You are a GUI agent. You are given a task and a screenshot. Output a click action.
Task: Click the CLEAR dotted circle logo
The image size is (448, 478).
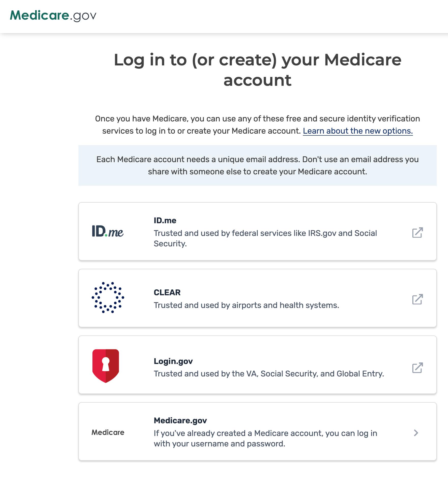[x=108, y=297]
